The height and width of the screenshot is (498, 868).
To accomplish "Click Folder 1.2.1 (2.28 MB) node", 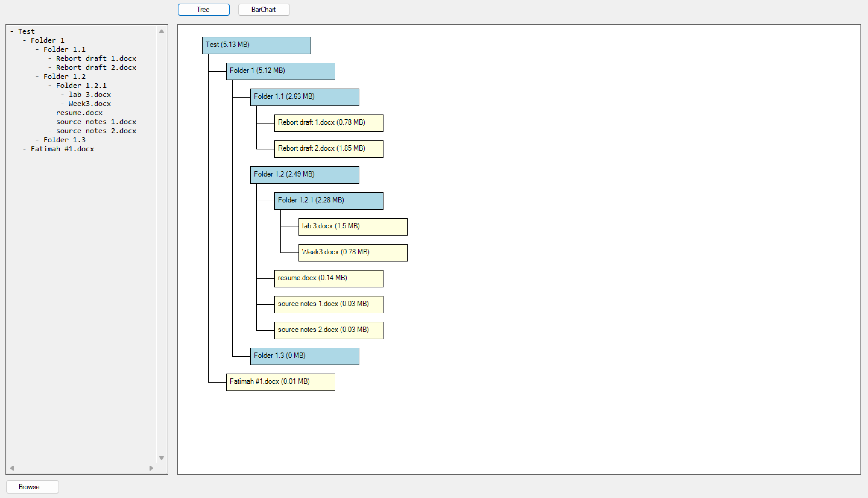I will click(328, 201).
